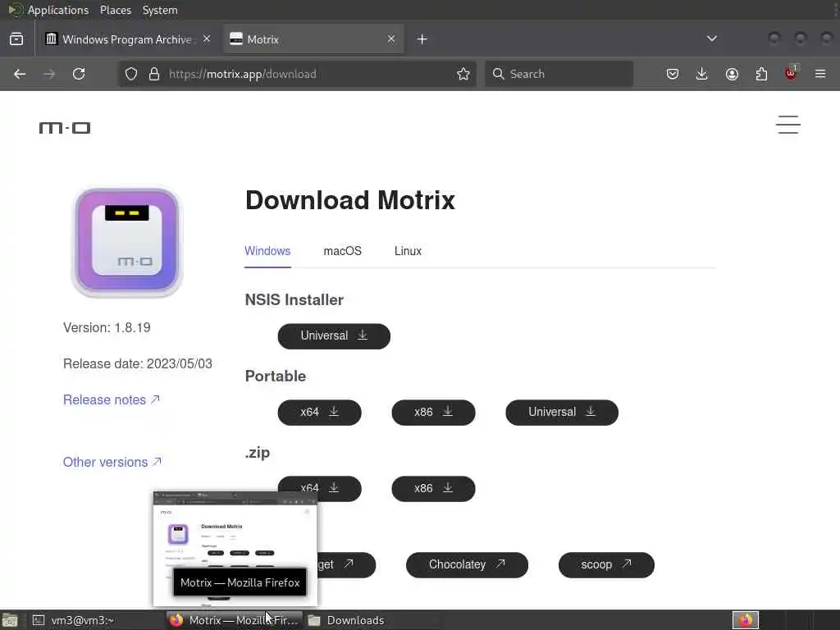Click the '.zip' section heading
Image resolution: width=840 pixels, height=630 pixels.
[x=257, y=453]
